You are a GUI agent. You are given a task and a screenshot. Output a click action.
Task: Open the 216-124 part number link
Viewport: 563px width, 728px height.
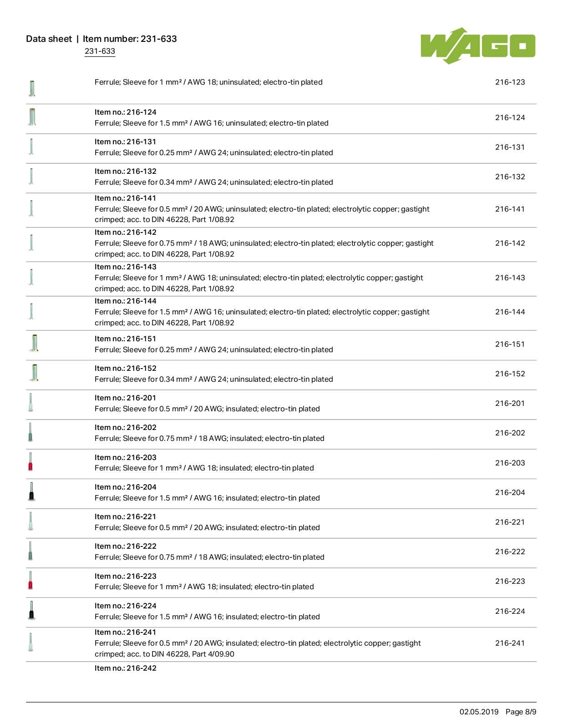click(510, 117)
